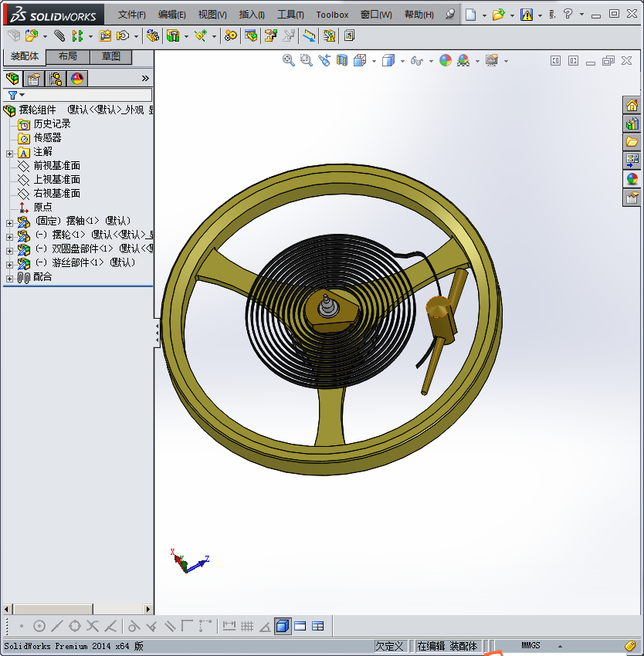This screenshot has width=644, height=656.
Task: Select the 前视基准面 plane in tree
Action: tap(56, 166)
